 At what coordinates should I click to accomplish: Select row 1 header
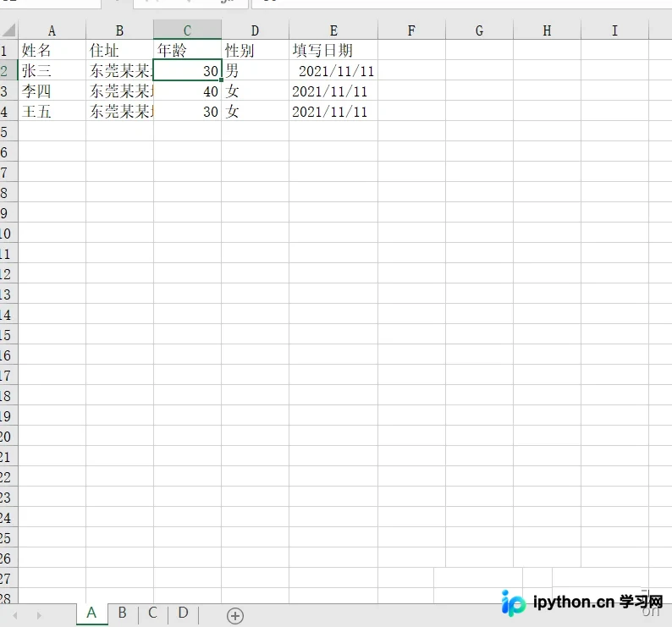click(8, 50)
